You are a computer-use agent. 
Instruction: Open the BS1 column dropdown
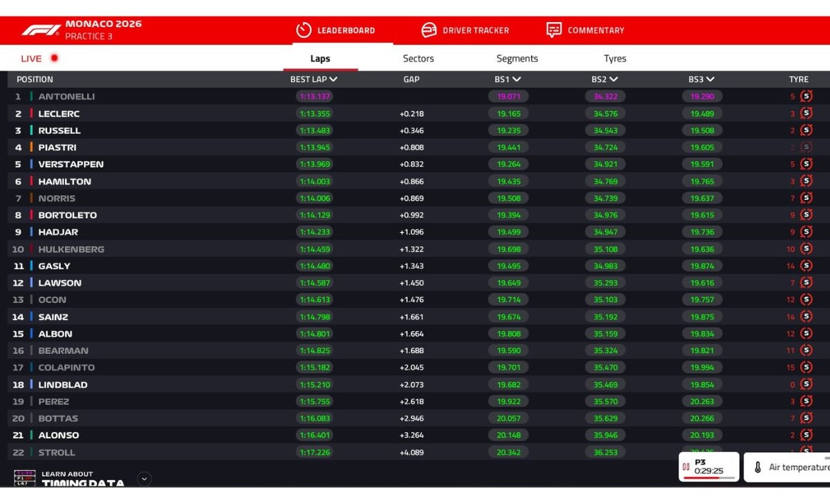coord(517,80)
